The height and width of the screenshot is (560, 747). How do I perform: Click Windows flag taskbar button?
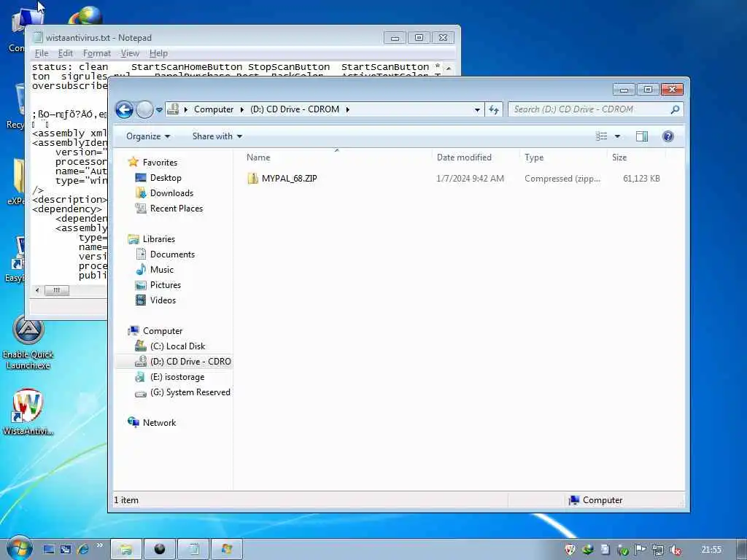(x=226, y=550)
